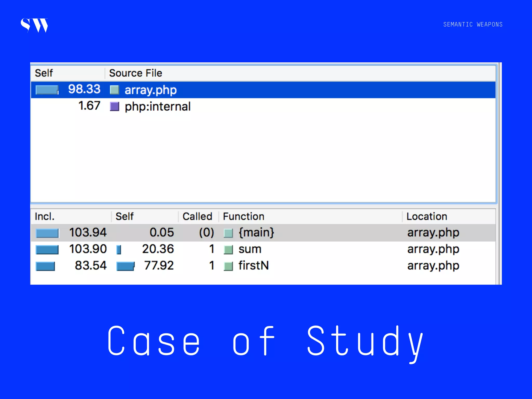Click the inclusive cost bar beside 103.94

tap(47, 233)
